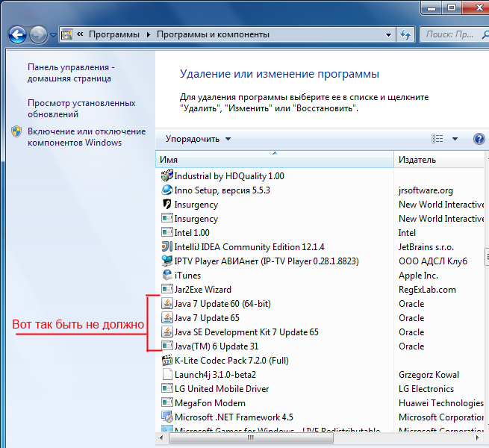This screenshot has width=489, height=448.
Task: Select Java 7 Update 65 text
Action: coord(207,318)
